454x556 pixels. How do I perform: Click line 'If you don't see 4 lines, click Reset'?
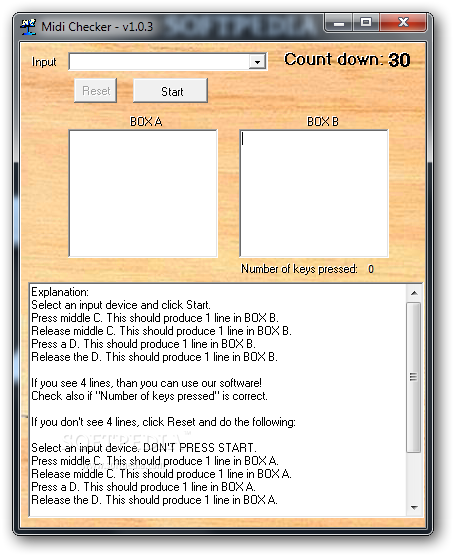coord(163,422)
